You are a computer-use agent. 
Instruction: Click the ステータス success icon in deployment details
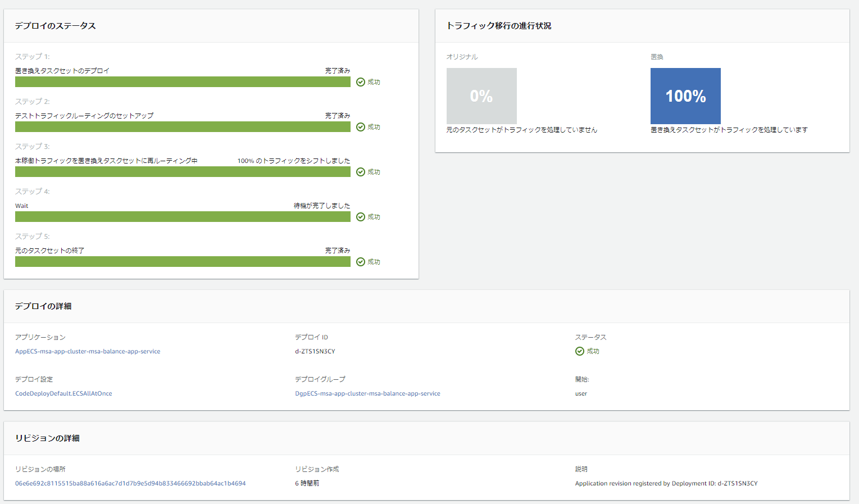coord(580,351)
